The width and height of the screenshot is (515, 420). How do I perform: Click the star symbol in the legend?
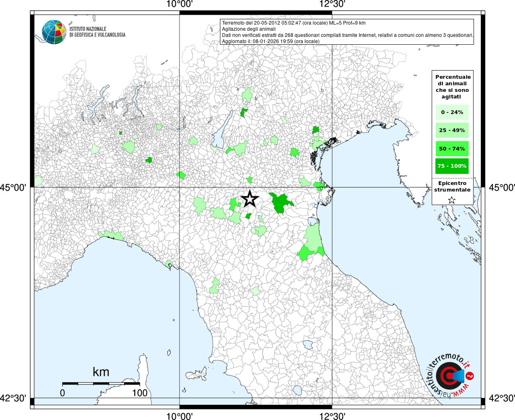pos(451,200)
